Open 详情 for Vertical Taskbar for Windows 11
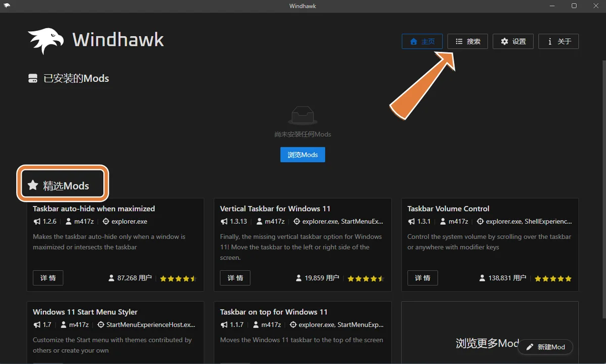606x364 pixels. pyautogui.click(x=235, y=278)
